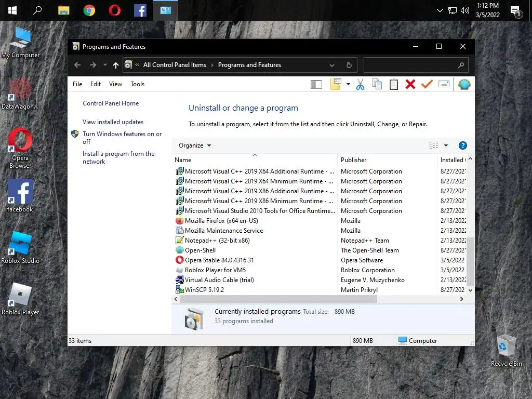The image size is (532, 399).
Task: Expand dropdown arrow beside folder toolbar icon
Action: pos(348,84)
